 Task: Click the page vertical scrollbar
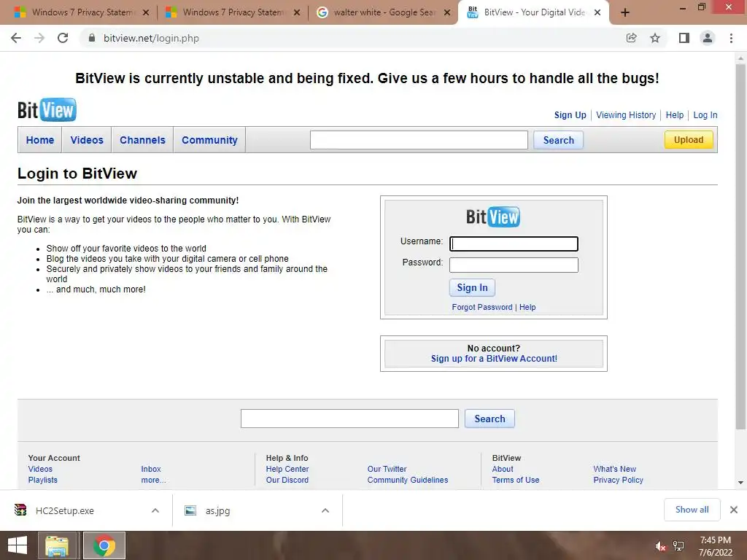tap(740, 246)
